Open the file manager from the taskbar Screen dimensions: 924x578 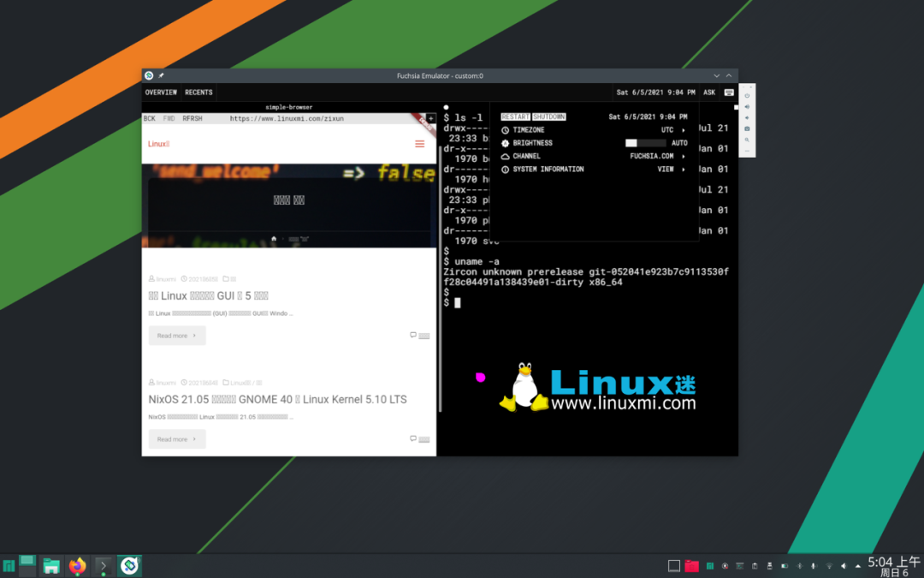point(51,565)
